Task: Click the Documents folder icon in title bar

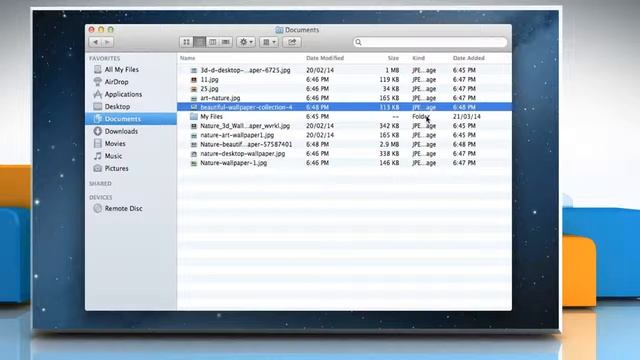Action: (279, 30)
